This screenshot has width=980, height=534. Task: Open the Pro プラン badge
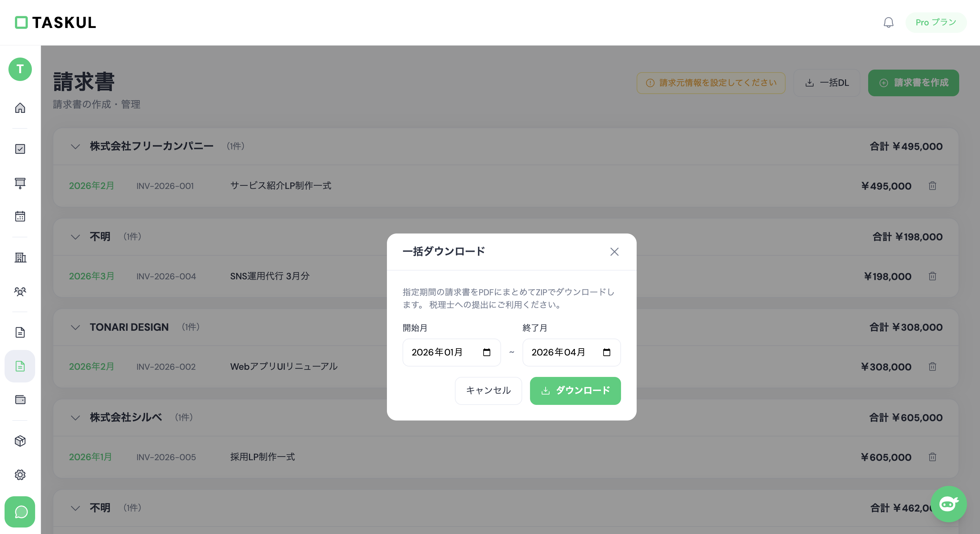point(936,22)
